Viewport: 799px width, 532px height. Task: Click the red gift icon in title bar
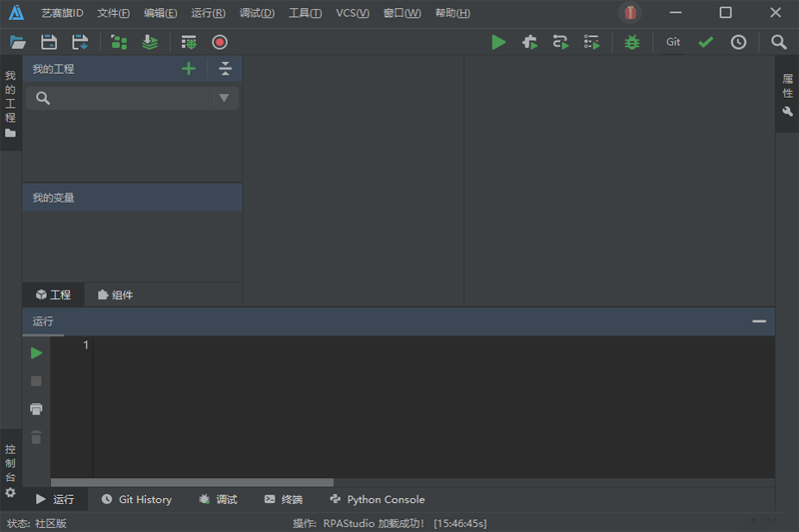630,13
